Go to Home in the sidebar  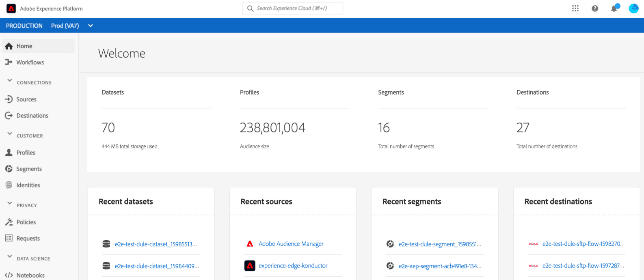point(39,46)
